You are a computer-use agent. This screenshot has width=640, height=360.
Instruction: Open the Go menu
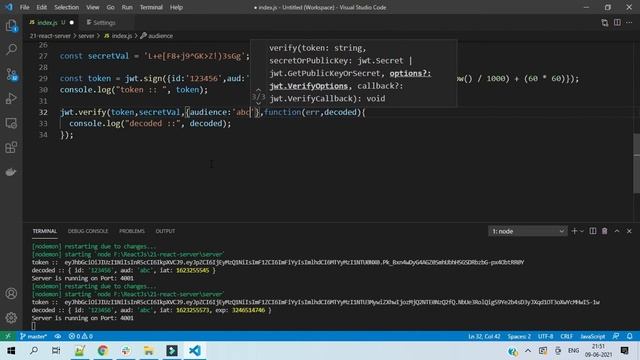pos(111,7)
